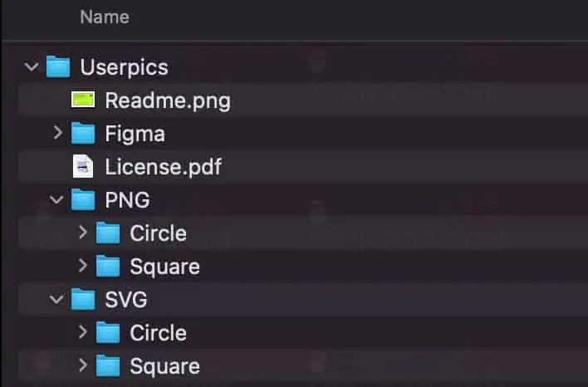Click the Square folder icon under SVG
The image size is (588, 387).
108,366
